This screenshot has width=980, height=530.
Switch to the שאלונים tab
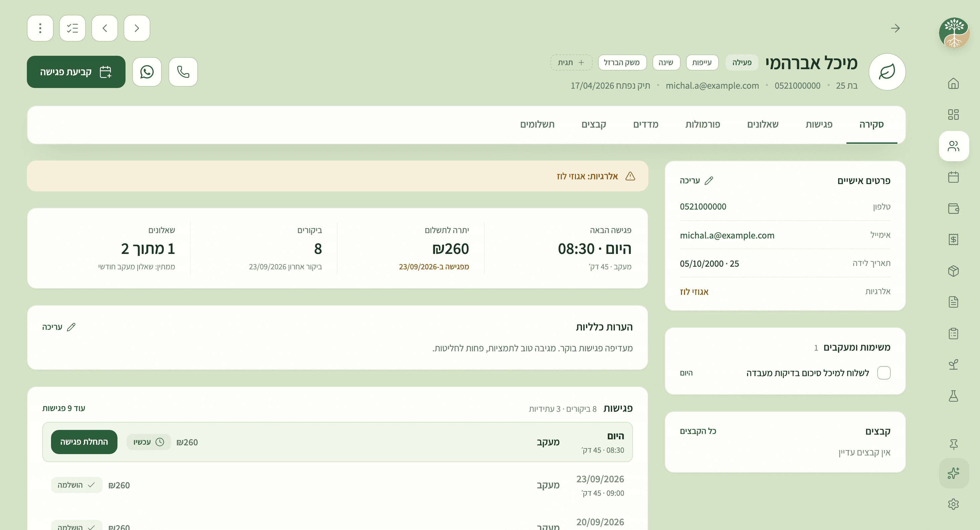pyautogui.click(x=763, y=125)
